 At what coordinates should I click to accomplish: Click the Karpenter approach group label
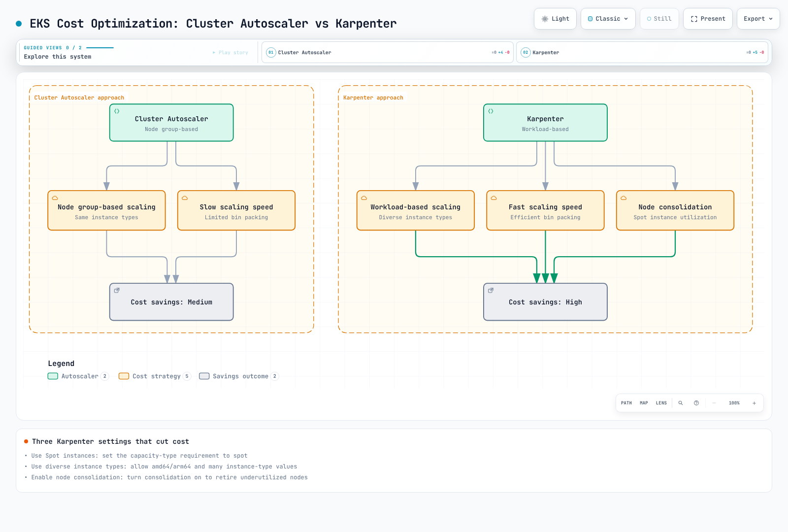(x=373, y=98)
